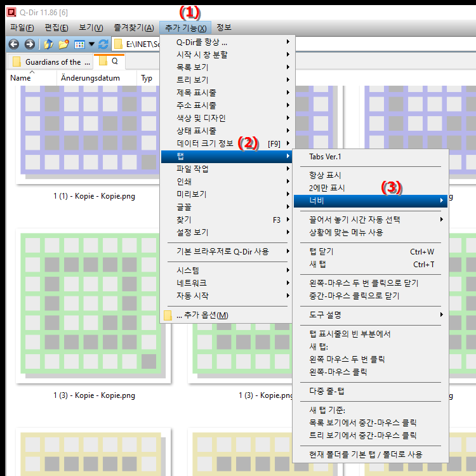Image resolution: width=476 pixels, height=476 pixels.
Task: Open the 정보 menu
Action: (224, 28)
